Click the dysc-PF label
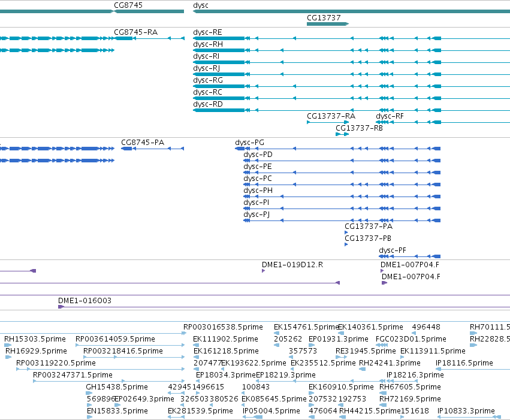 393,250
